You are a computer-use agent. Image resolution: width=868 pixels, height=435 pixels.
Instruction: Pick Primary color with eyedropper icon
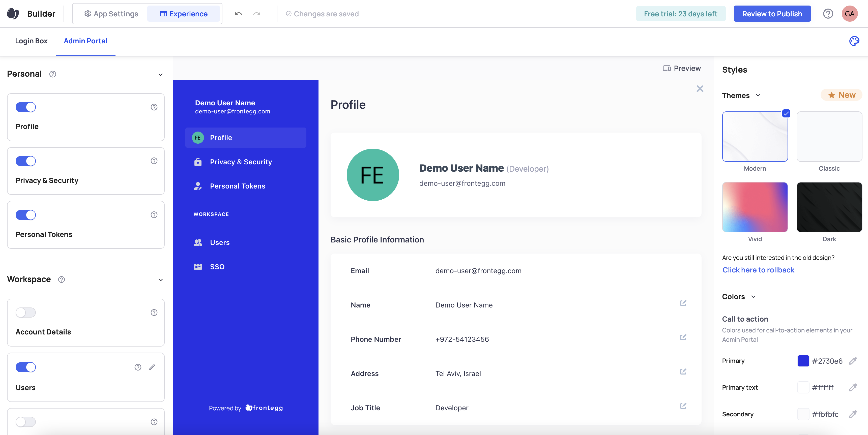[853, 361]
